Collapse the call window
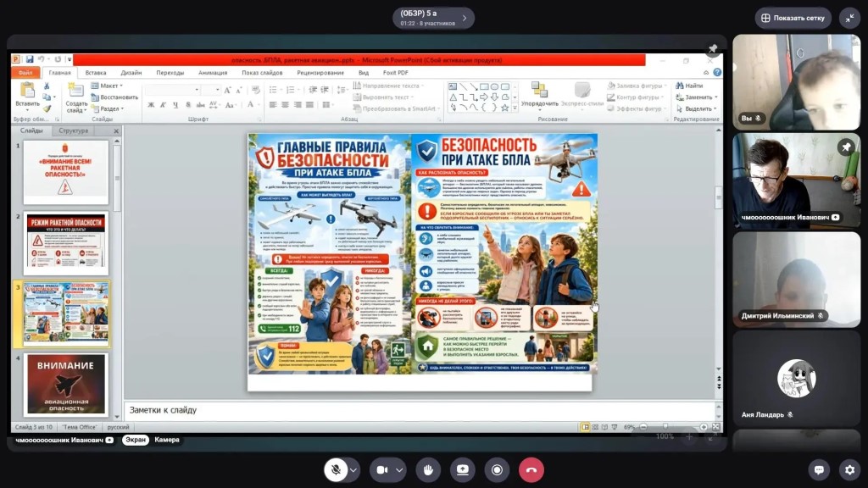 849,18
